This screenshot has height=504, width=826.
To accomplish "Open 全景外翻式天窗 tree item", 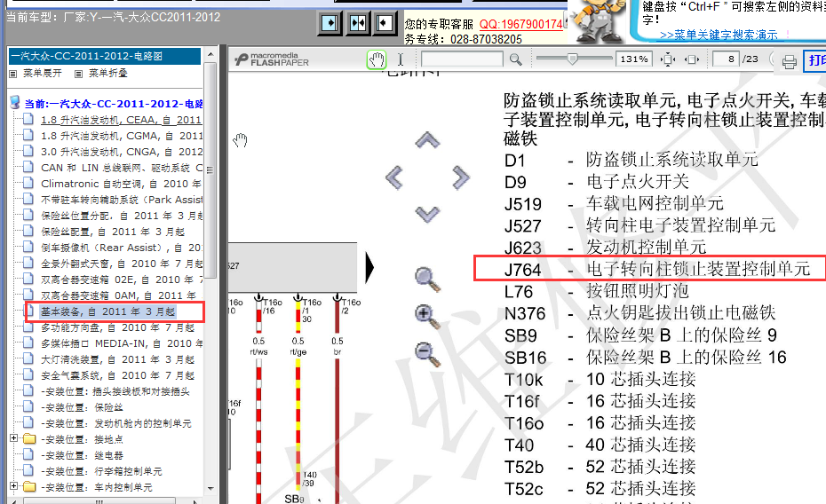I will [122, 264].
